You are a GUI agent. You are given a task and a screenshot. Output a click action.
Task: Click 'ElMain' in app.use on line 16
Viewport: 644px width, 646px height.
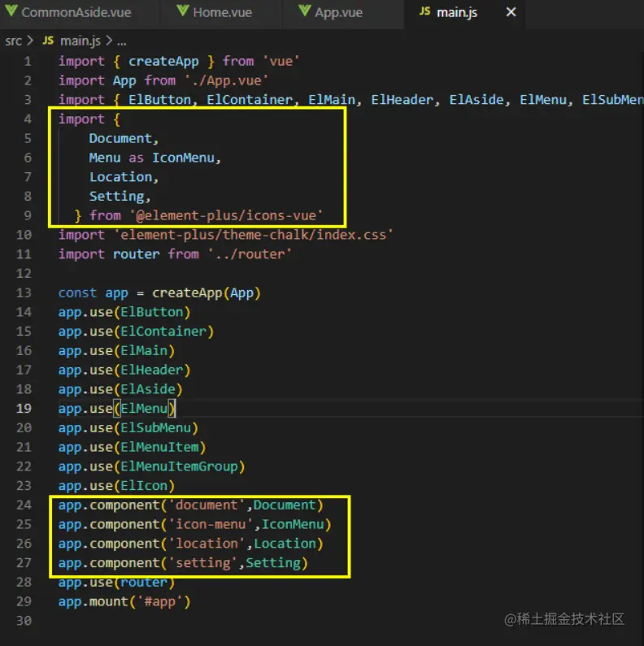[144, 351]
